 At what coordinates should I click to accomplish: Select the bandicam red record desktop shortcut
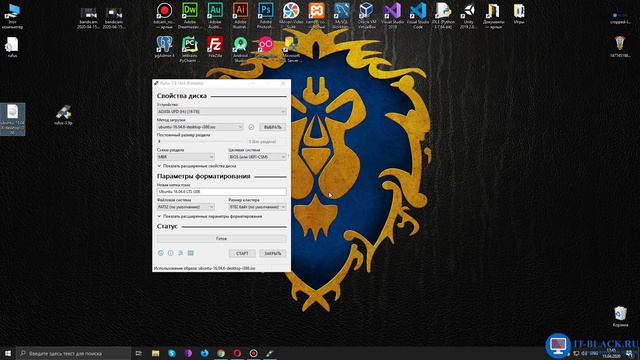pos(164,16)
